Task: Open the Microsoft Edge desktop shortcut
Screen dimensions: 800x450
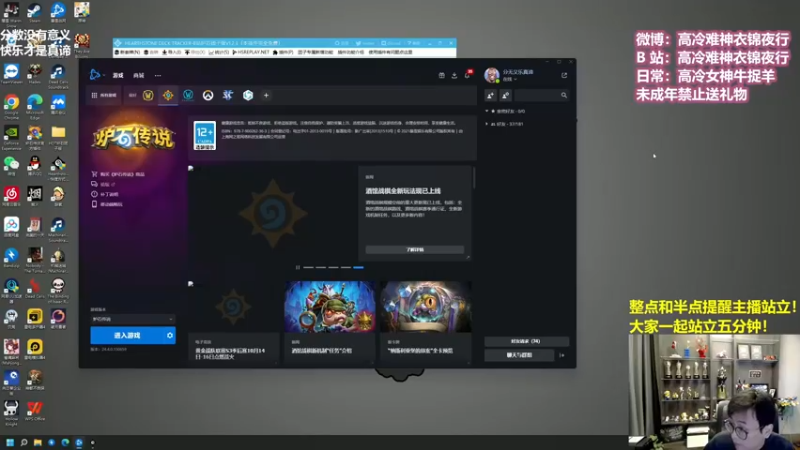Action: coord(35,106)
